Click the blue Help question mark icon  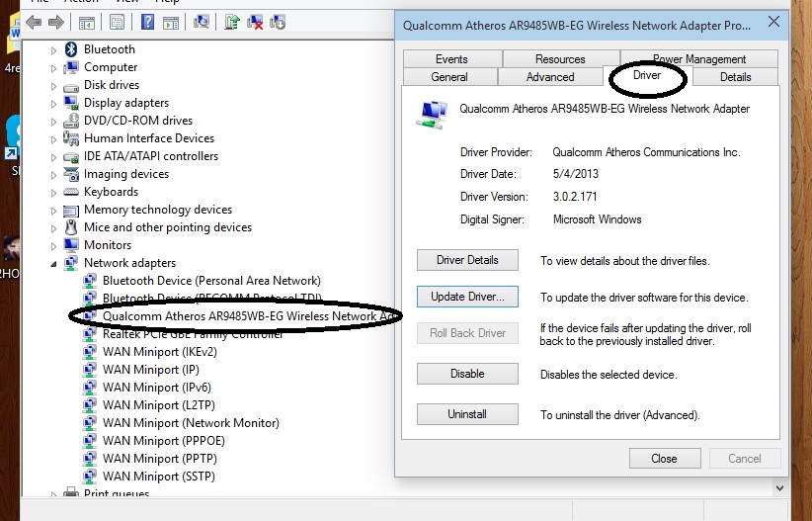click(x=147, y=22)
